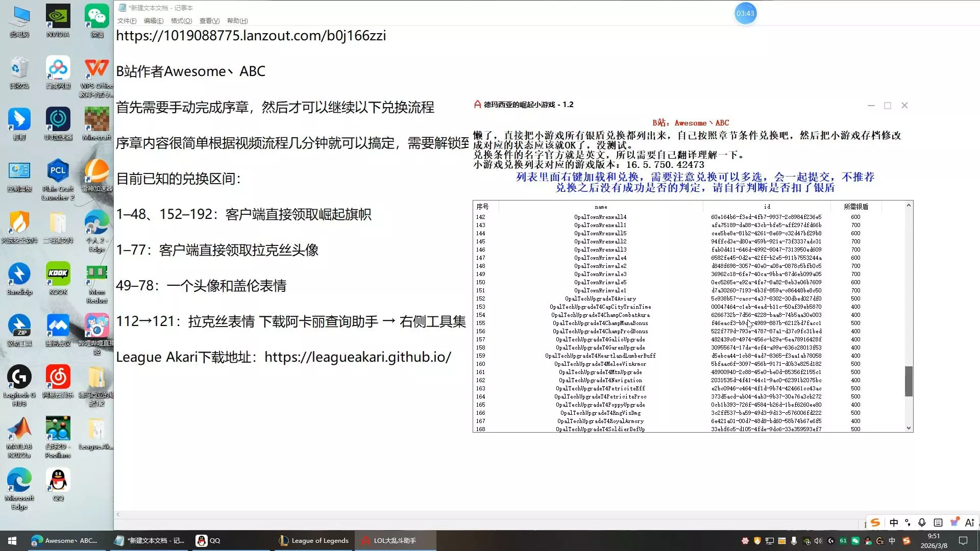Launch WPS Office desktop icon
980x551 pixels.
(97, 68)
